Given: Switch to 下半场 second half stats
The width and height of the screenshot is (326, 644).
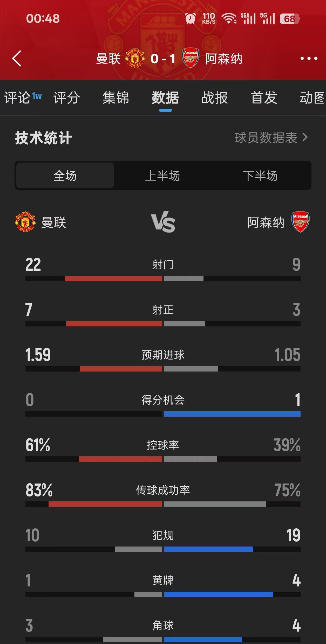Looking at the screenshot, I should click(x=260, y=176).
